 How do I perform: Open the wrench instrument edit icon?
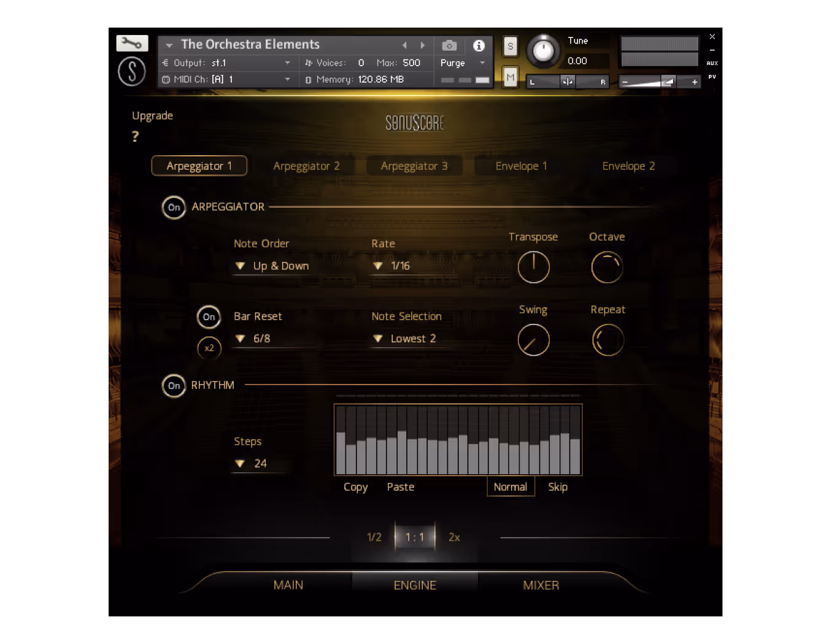click(132, 43)
